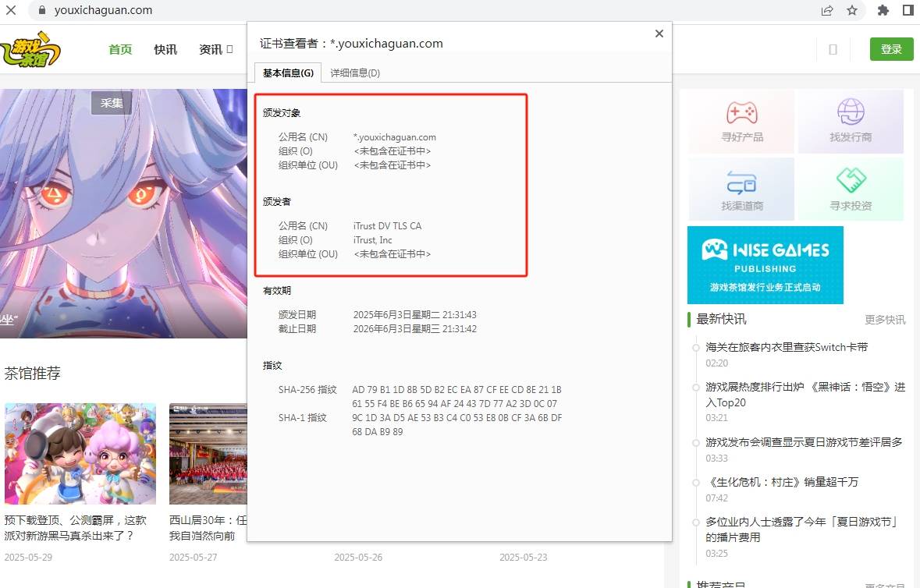Click article date 2025-05-23

pos(524,557)
